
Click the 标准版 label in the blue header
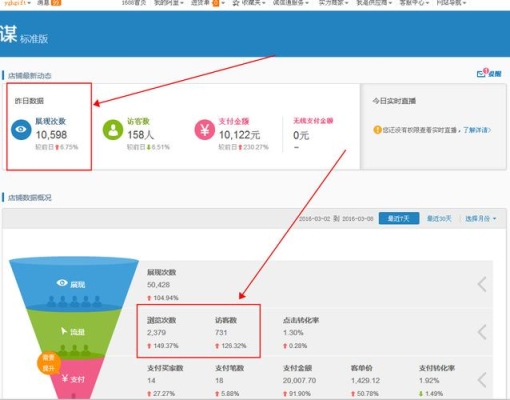click(34, 39)
